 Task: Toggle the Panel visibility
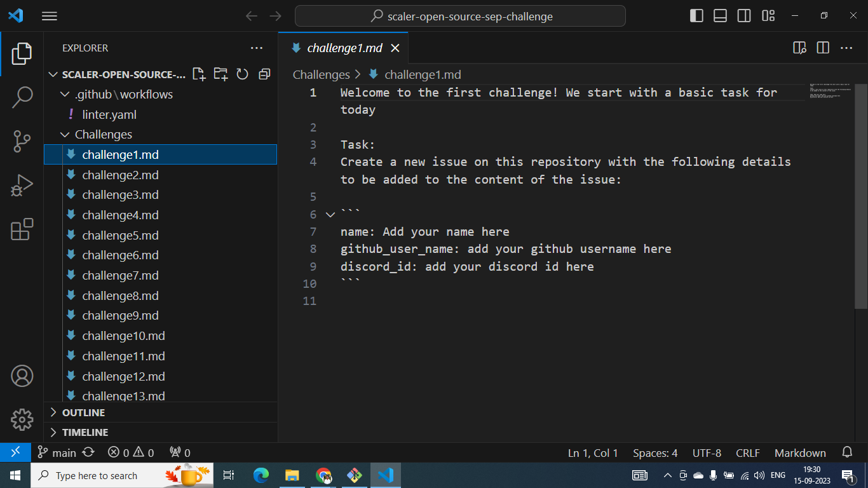click(x=720, y=15)
